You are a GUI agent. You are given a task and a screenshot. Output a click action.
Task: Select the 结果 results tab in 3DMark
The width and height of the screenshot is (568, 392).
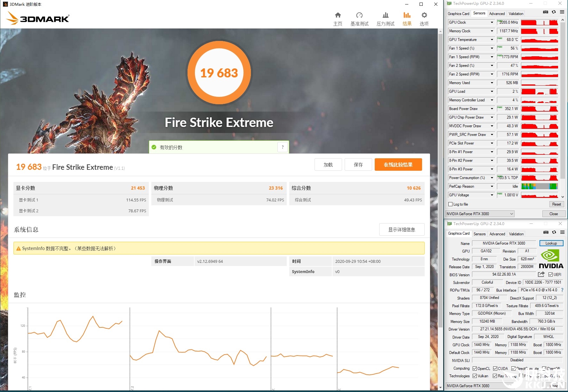[x=407, y=19]
